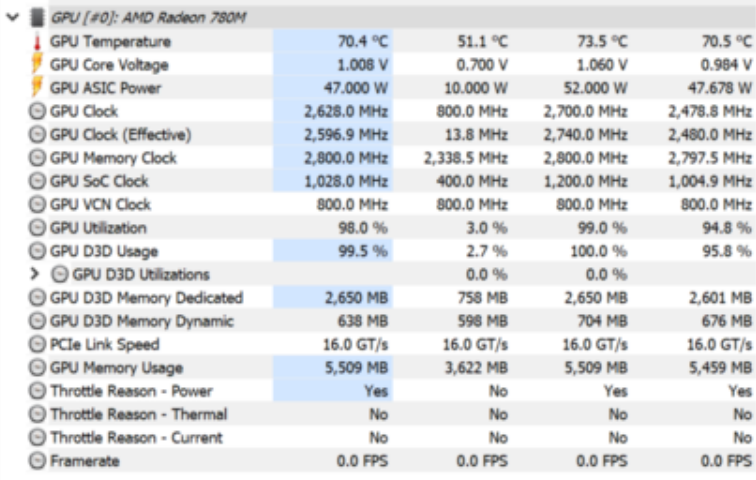Image resolution: width=756 pixels, height=480 pixels.
Task: Click the icon beside GPU SoC Clock
Action: pyautogui.click(x=37, y=181)
